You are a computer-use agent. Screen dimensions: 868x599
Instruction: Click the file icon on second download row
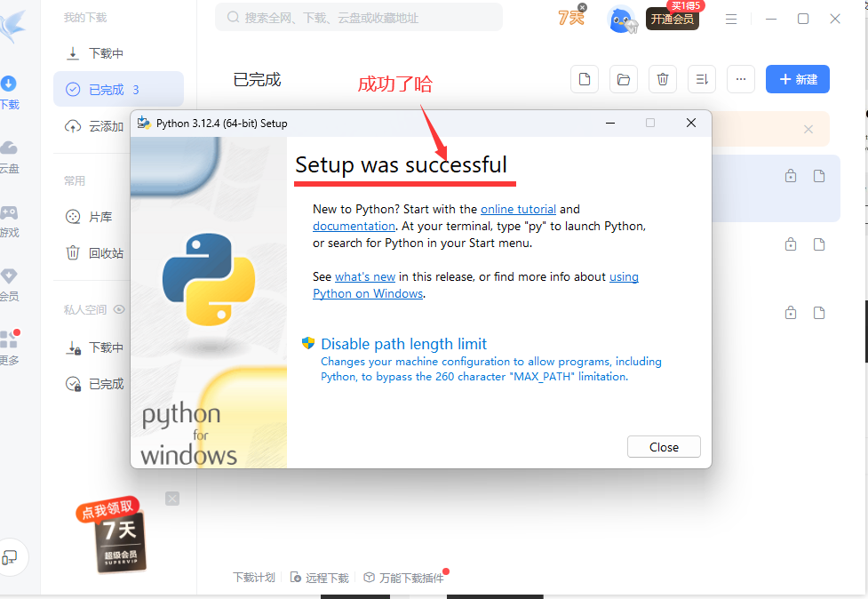coord(819,244)
